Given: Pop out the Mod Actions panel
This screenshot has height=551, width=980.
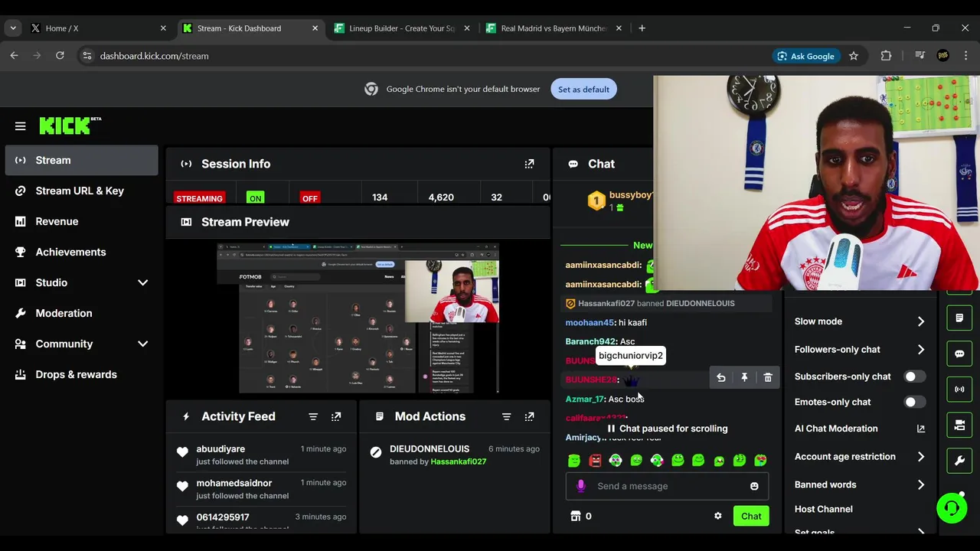Looking at the screenshot, I should 529,416.
